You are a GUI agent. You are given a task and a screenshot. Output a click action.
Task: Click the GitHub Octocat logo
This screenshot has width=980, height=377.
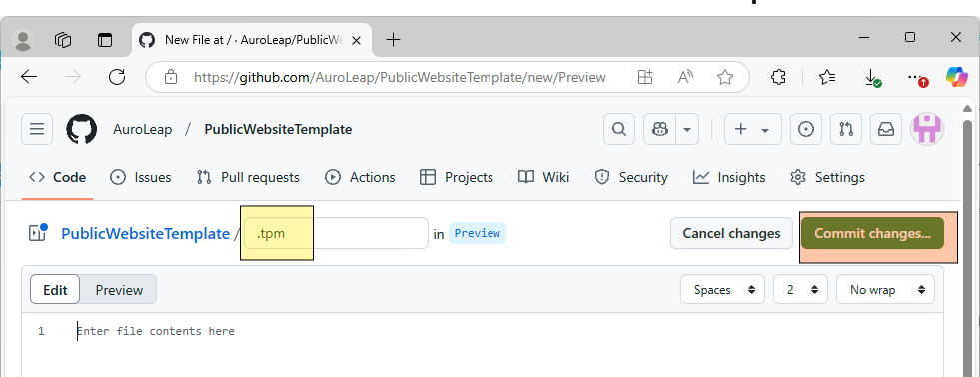82,129
